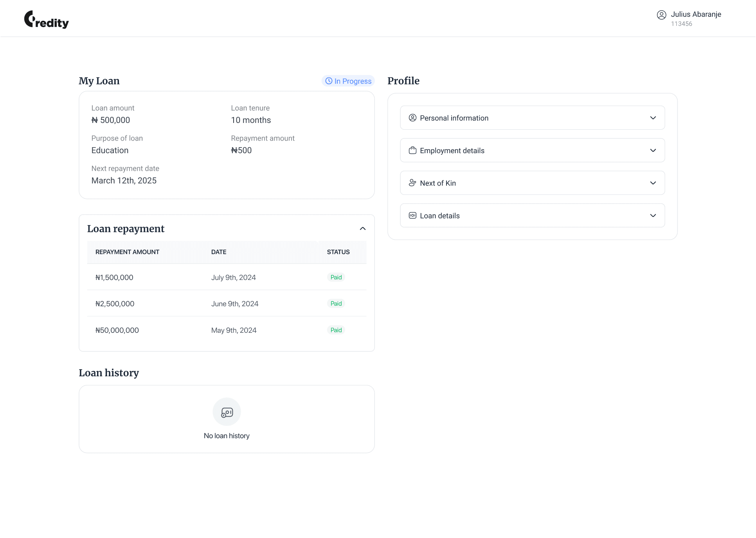Viewport: 756px width, 538px height.
Task: Click the Employment details briefcase icon
Action: [412, 150]
